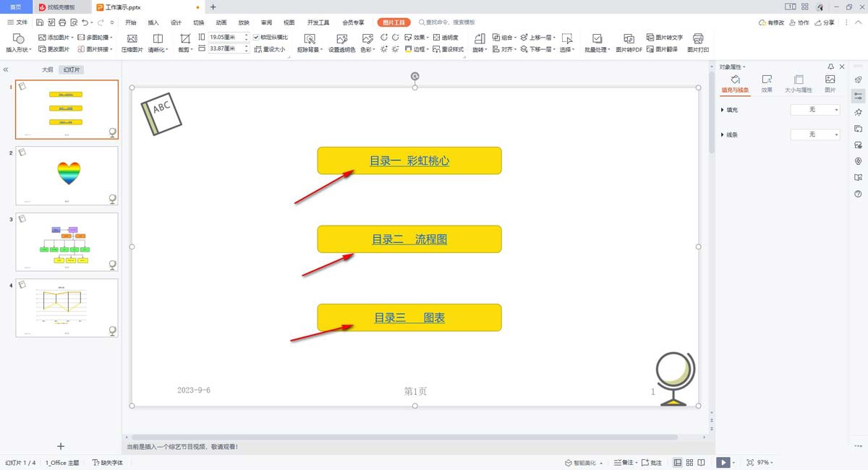The width and height of the screenshot is (868, 470).
Task: Click the rotation handle above the slide
Action: point(414,76)
